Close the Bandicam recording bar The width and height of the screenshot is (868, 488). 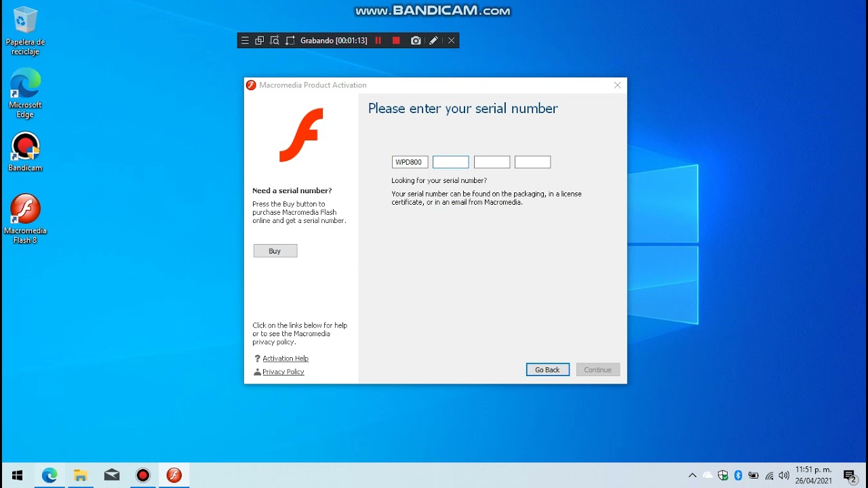pos(452,41)
